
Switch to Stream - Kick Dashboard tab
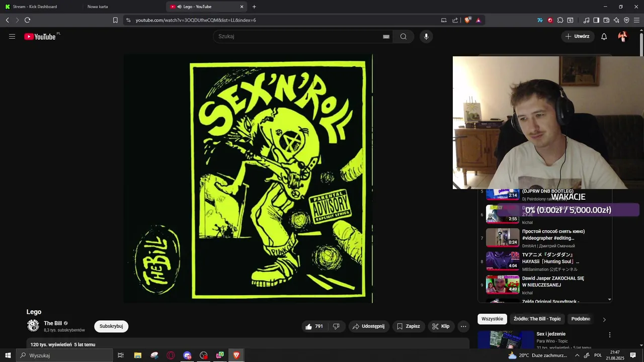[x=41, y=7]
